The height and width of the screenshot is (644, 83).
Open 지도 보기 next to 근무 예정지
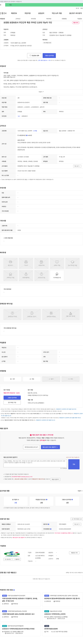[77, 166]
